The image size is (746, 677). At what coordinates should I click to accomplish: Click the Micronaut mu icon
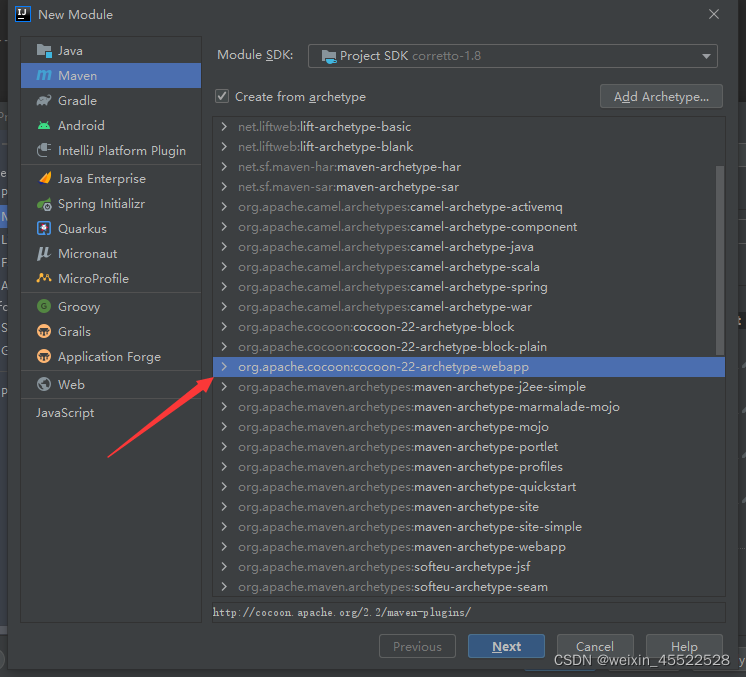pos(44,254)
